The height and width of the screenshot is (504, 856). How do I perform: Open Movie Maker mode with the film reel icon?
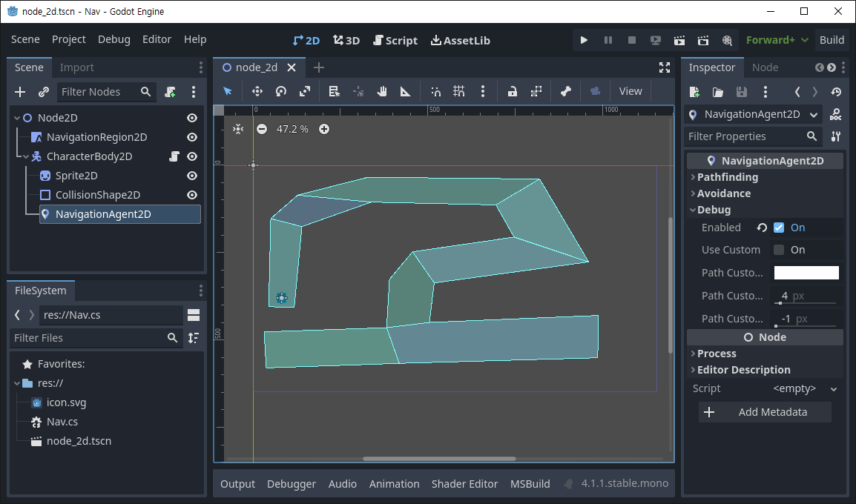tap(727, 40)
